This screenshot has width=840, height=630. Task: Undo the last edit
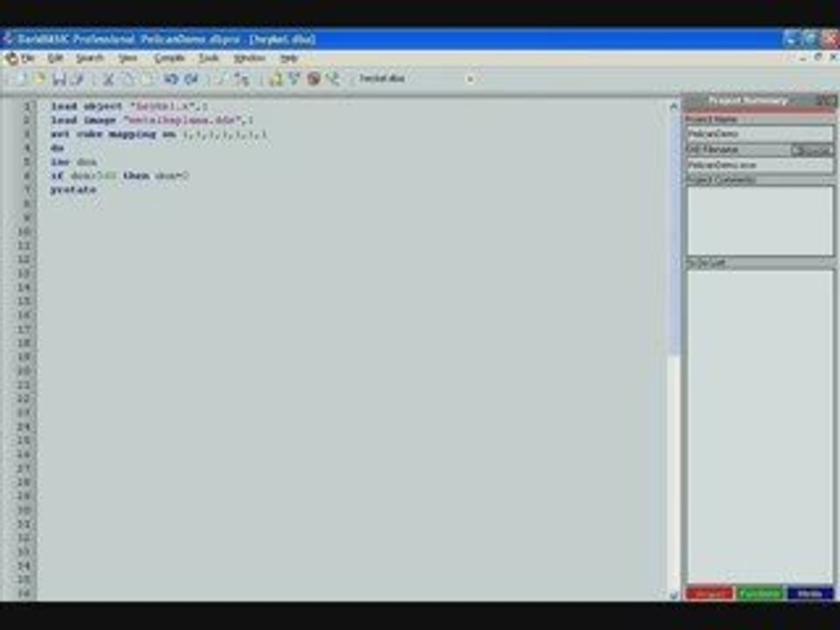[x=171, y=80]
